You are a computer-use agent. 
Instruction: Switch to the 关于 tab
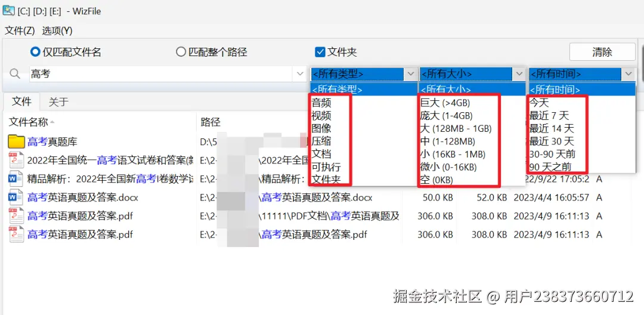tap(58, 102)
